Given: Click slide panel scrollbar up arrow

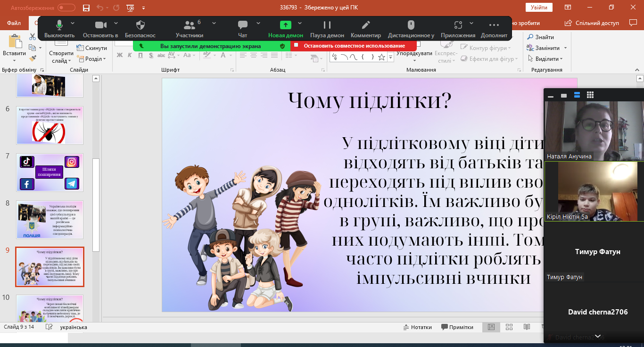Looking at the screenshot, I should [96, 79].
